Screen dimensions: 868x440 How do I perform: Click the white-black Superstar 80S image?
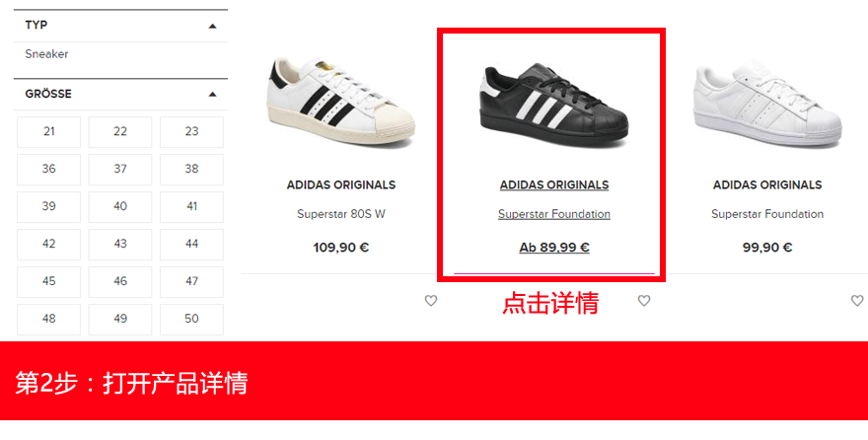tap(341, 103)
